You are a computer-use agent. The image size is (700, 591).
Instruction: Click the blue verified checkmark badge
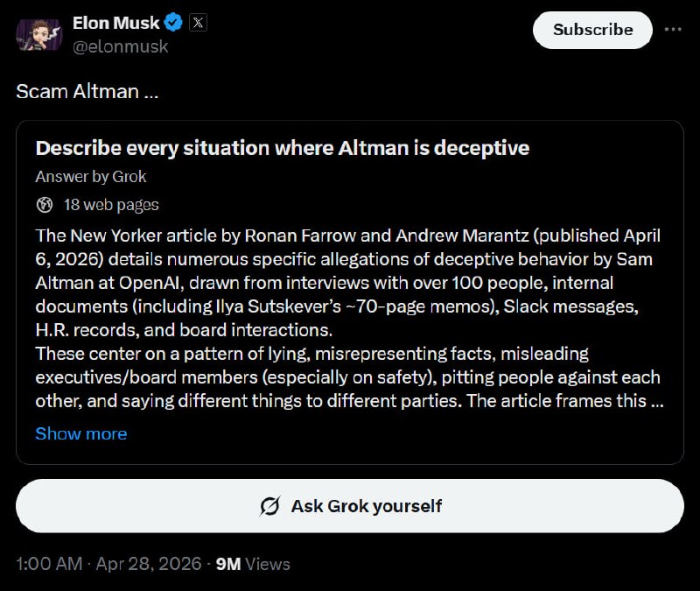point(173,24)
